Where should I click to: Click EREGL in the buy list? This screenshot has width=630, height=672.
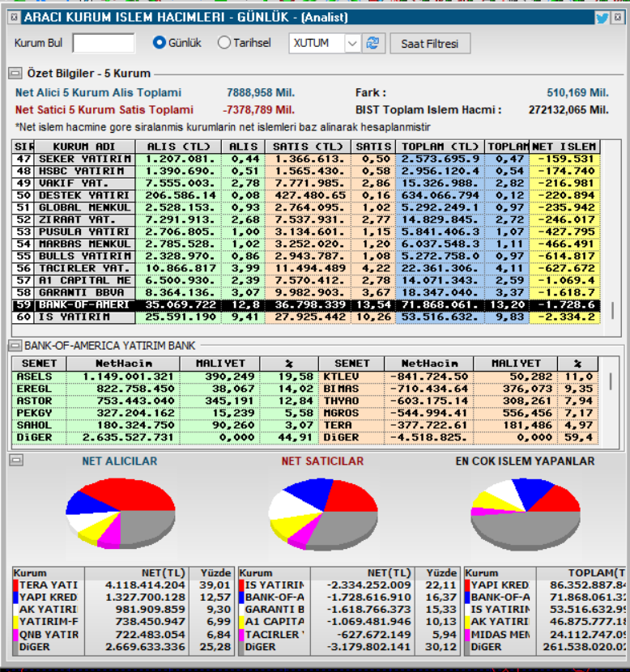[34, 389]
